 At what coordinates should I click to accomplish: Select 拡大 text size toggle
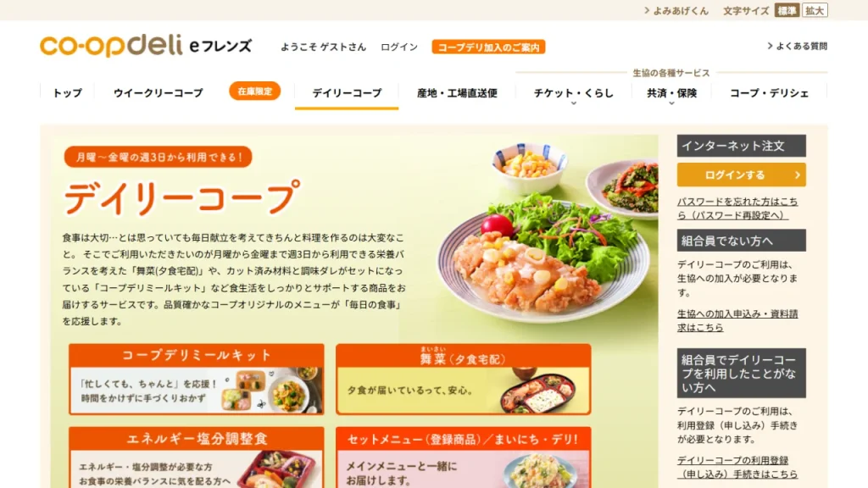click(x=815, y=10)
